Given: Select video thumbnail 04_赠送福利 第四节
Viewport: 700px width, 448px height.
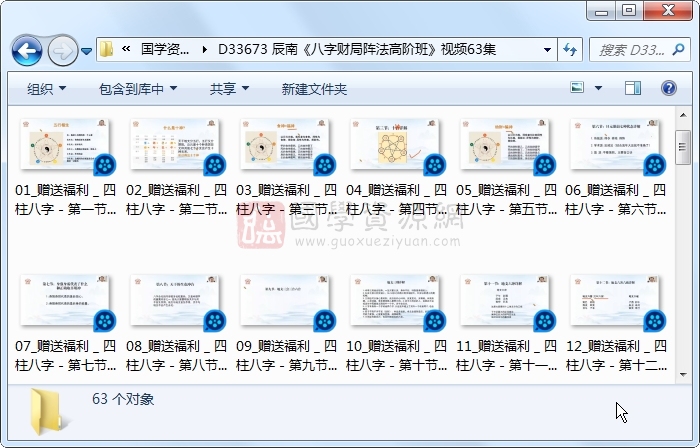Looking at the screenshot, I should [x=396, y=145].
